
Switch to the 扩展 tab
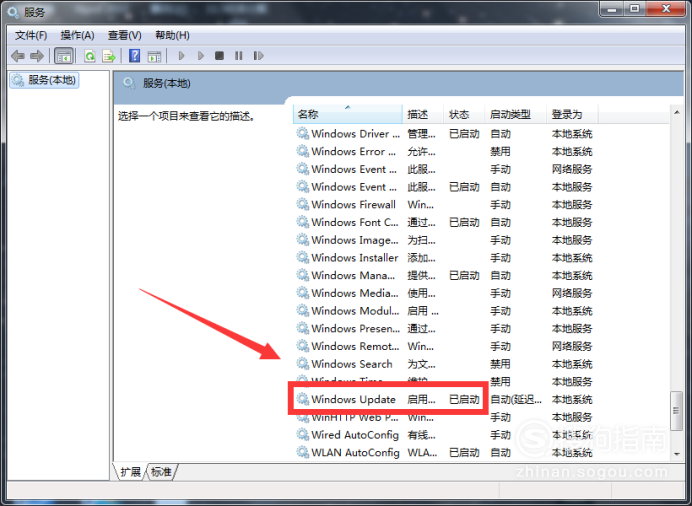pos(130,472)
